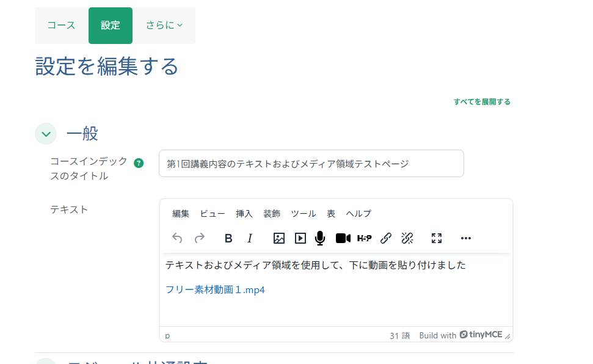Screen dimensions: 593x364
Task: Remove link with the unlink icon
Action: (x=407, y=238)
